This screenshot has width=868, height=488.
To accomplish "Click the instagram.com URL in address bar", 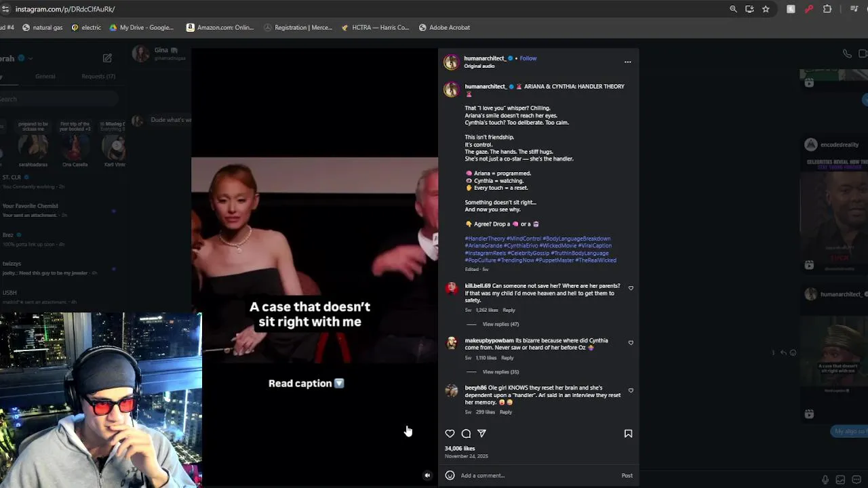I will point(65,9).
